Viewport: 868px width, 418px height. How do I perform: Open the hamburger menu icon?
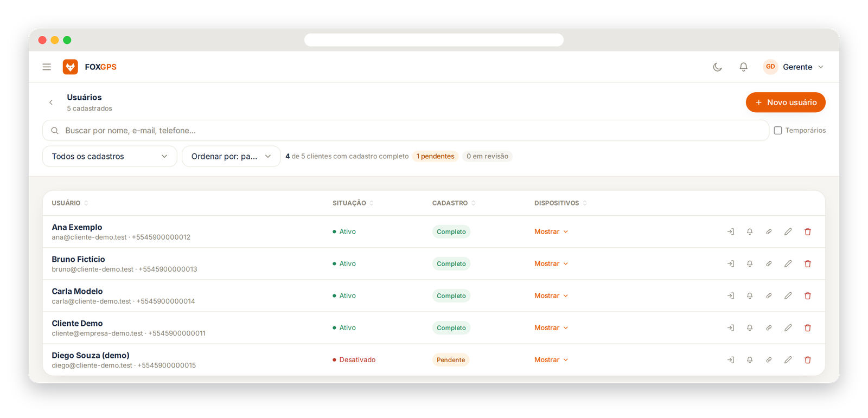pyautogui.click(x=47, y=67)
